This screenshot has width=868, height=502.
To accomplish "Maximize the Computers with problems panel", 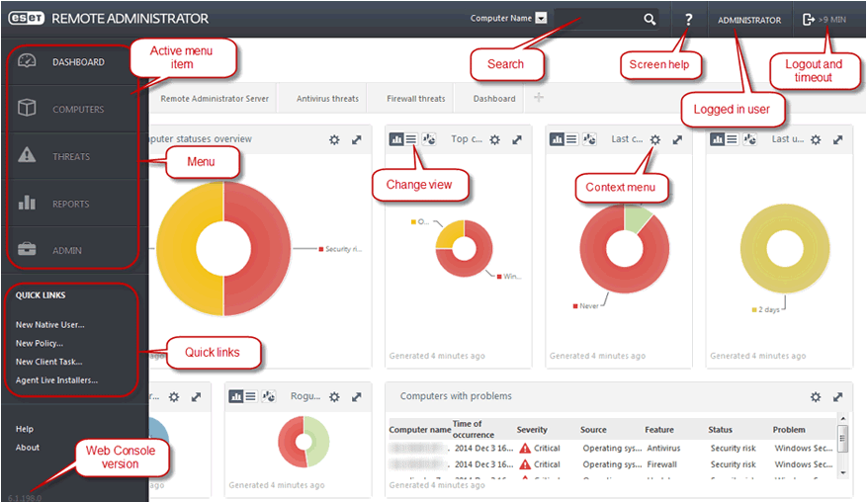I will point(838,397).
